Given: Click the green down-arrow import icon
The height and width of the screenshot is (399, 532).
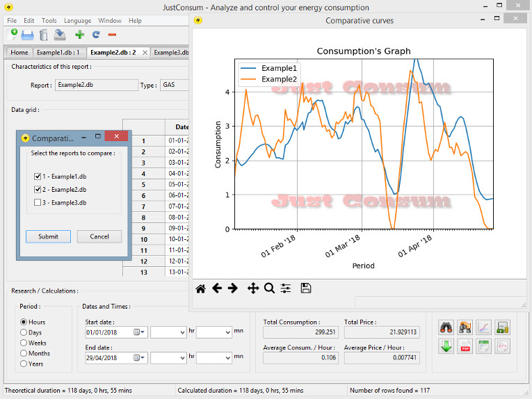Looking at the screenshot, I should click(446, 346).
